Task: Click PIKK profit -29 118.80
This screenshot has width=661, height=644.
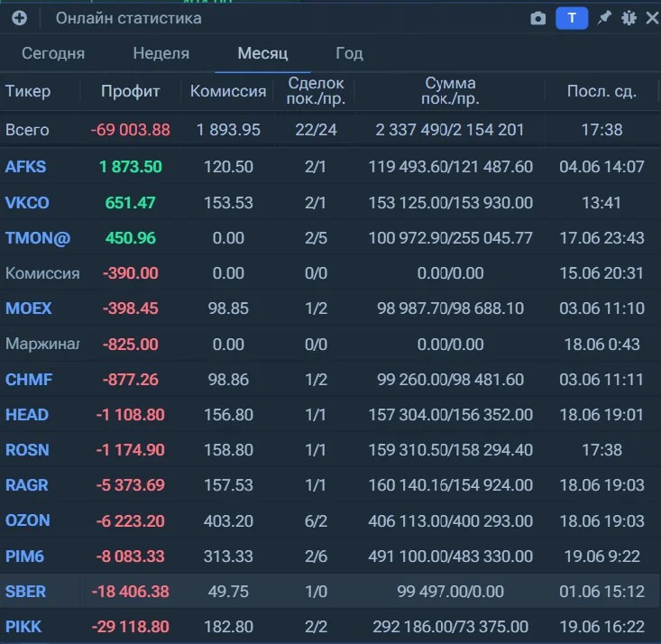Action: coord(130,627)
